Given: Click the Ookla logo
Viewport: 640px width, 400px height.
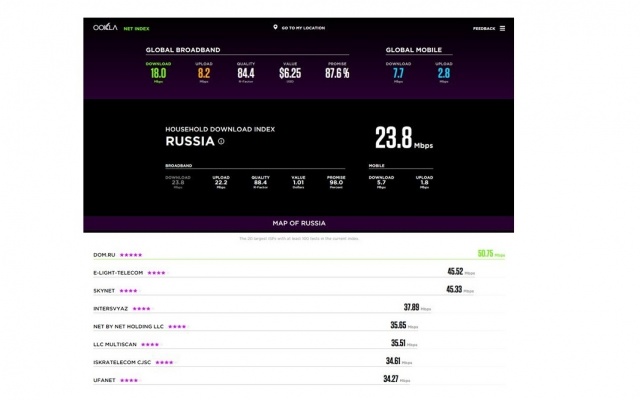Looking at the screenshot, I should (105, 27).
